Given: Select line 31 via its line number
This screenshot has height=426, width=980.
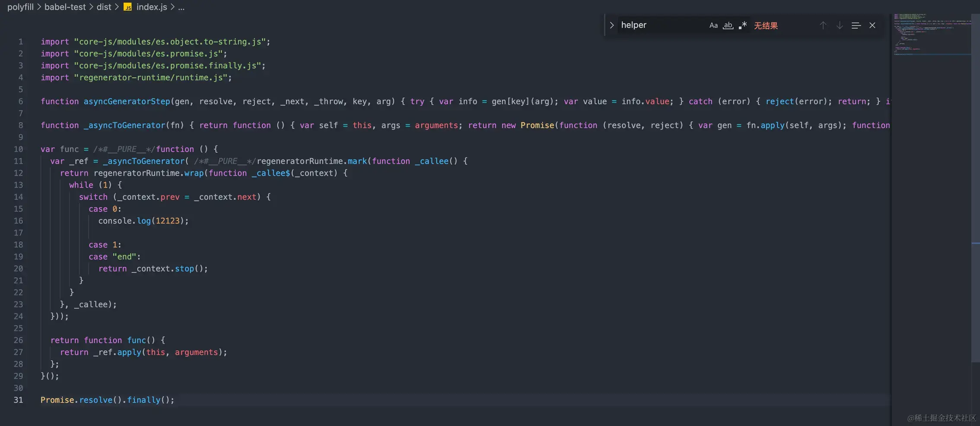Looking at the screenshot, I should 18,400.
